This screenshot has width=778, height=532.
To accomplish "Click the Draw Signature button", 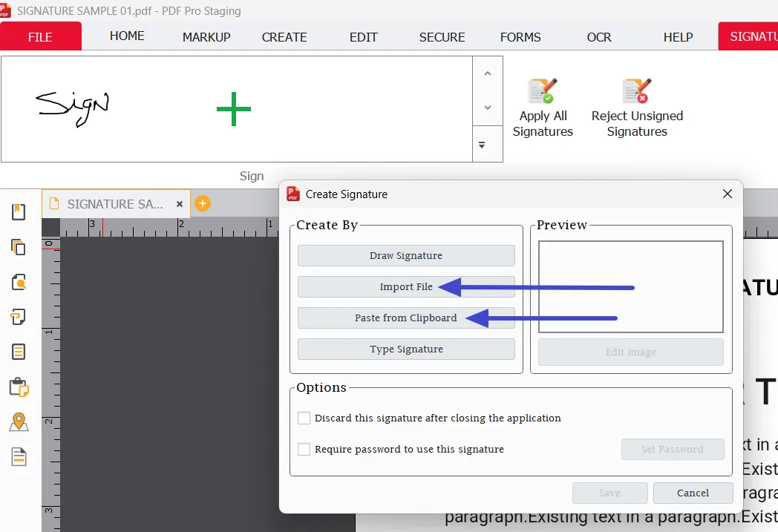I will [406, 255].
